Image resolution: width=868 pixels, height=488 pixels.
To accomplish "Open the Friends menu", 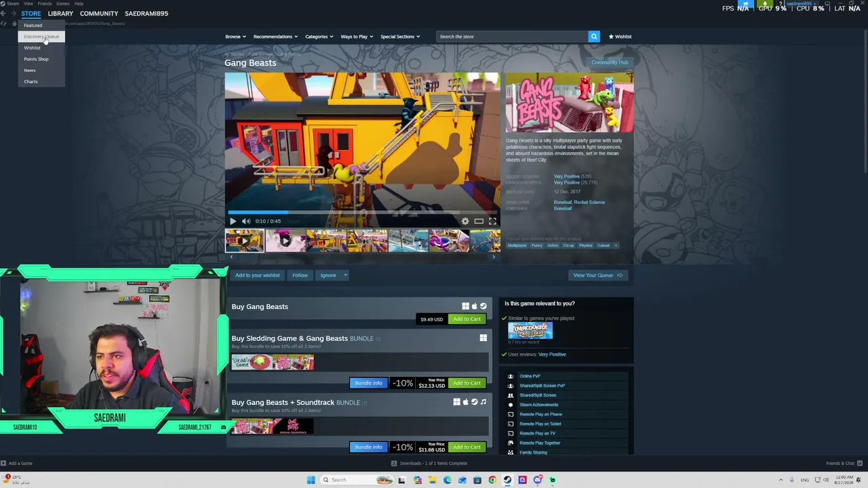I will pyautogui.click(x=45, y=3).
